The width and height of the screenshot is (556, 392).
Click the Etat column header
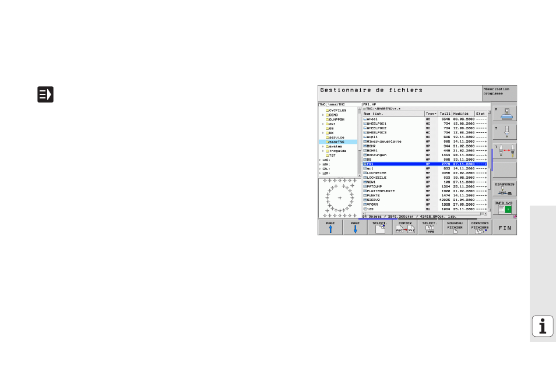[481, 114]
